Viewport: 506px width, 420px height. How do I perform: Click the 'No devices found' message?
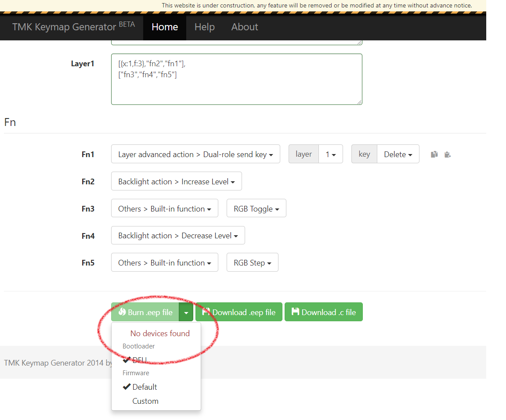click(x=160, y=333)
